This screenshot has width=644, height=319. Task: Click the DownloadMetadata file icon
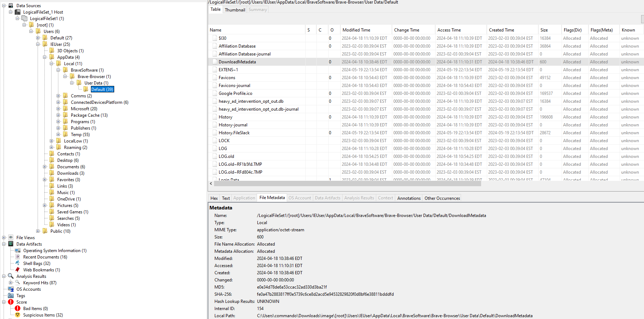click(215, 62)
